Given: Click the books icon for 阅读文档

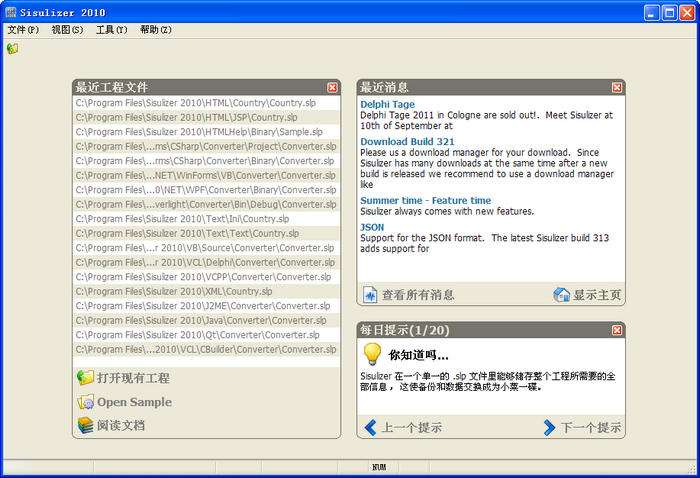Looking at the screenshot, I should pyautogui.click(x=85, y=425).
